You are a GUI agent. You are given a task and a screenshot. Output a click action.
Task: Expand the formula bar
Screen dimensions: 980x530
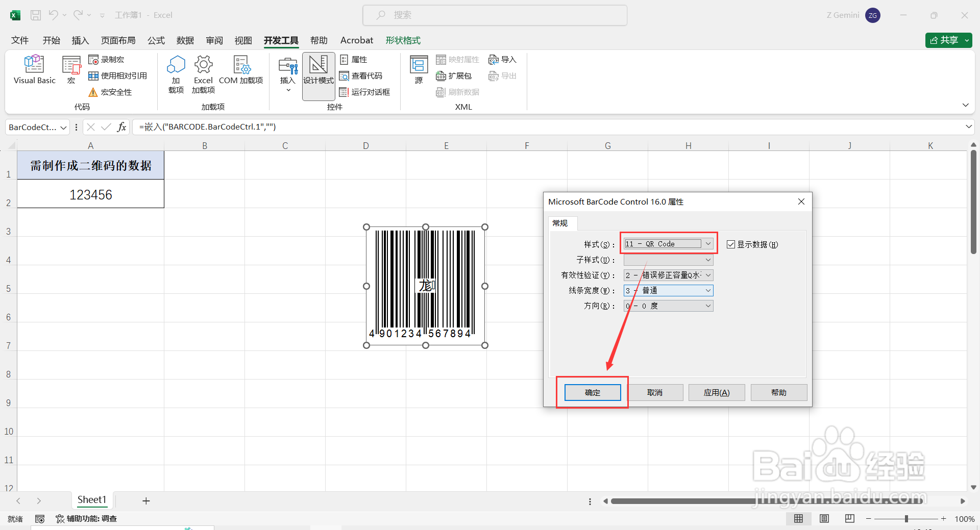tap(969, 127)
